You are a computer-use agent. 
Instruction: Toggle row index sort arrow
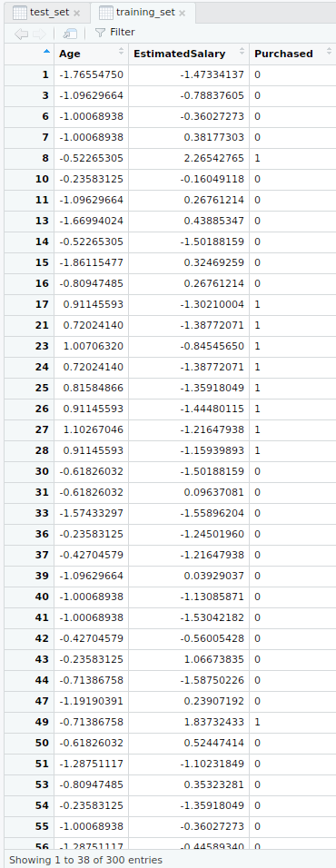[46, 51]
